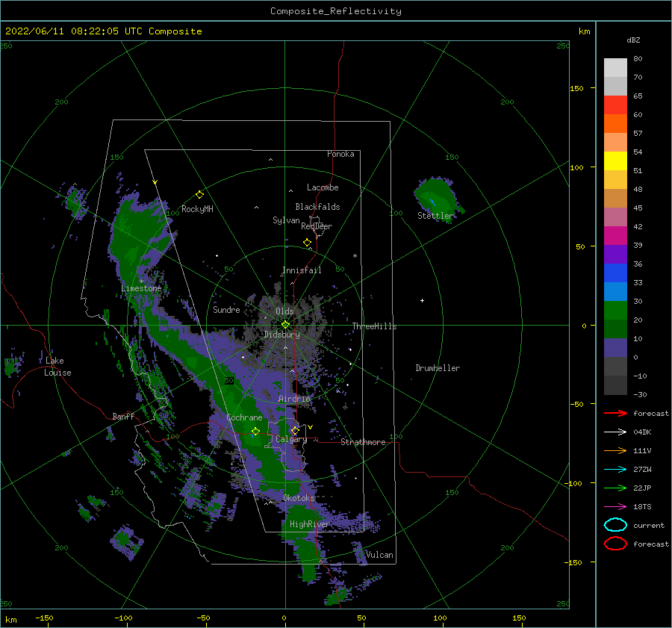Select the Vulcan label
Viewport: 672px width, 628px height.
click(380, 555)
